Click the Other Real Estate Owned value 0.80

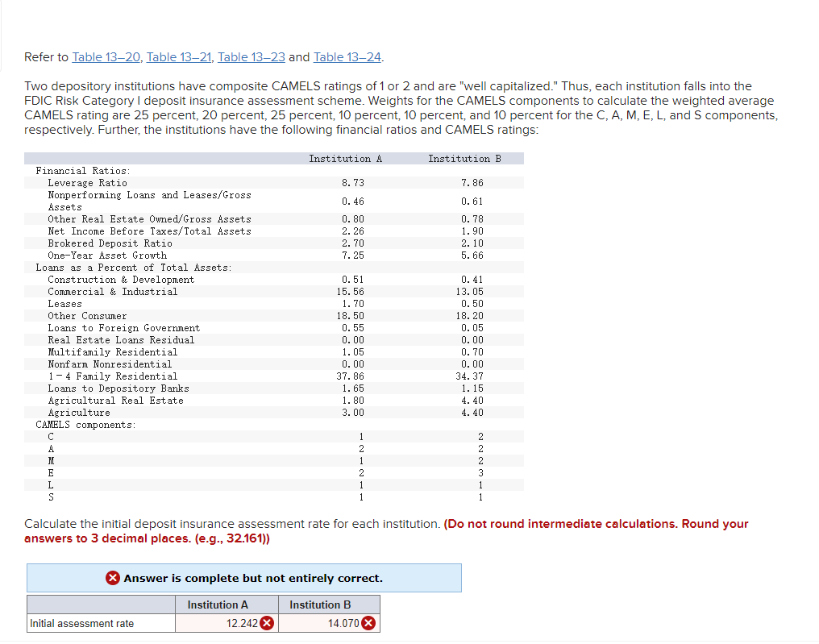point(353,219)
